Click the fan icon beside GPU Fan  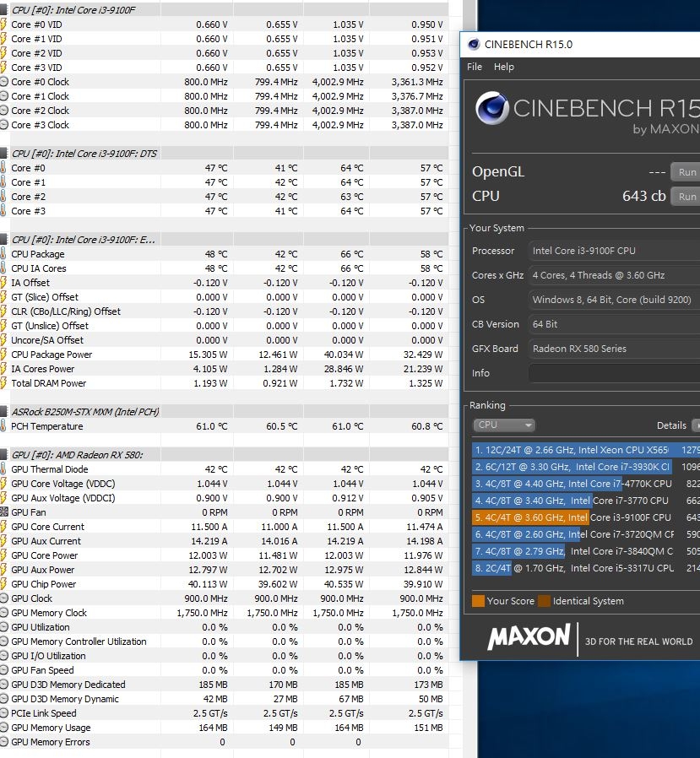(x=4, y=512)
